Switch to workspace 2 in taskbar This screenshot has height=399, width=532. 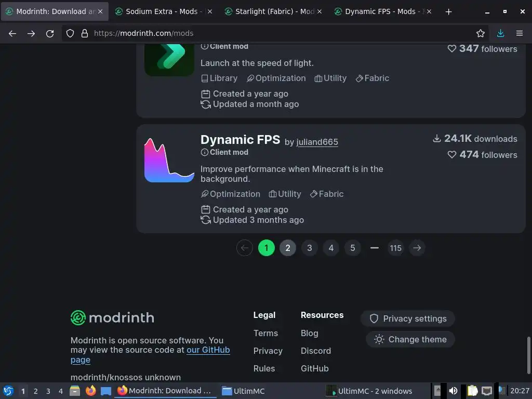pos(36,391)
